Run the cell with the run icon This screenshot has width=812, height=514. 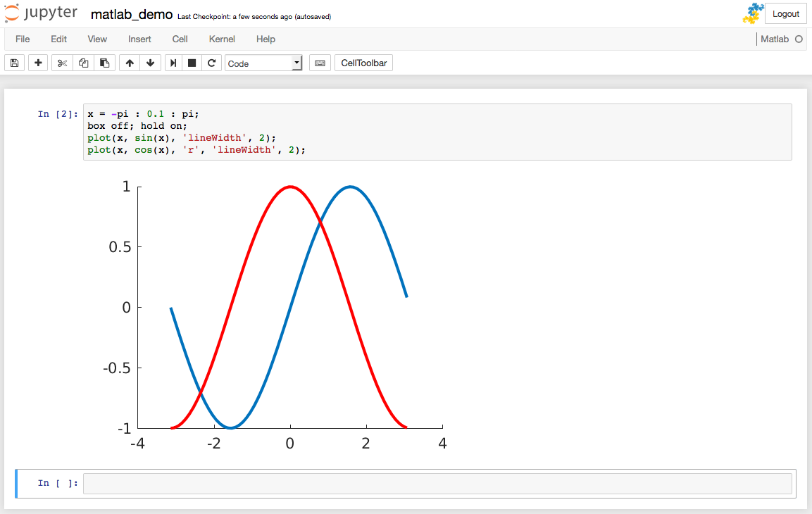coord(173,63)
